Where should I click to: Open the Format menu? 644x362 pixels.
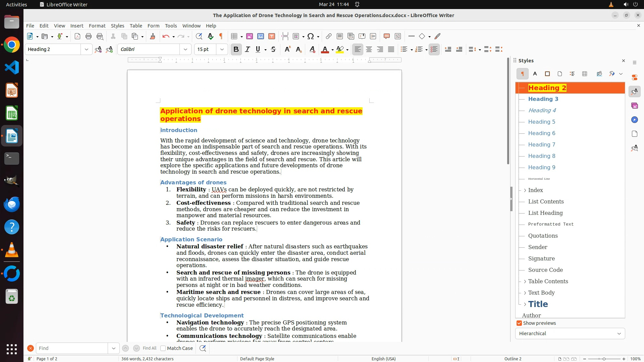[97, 25]
